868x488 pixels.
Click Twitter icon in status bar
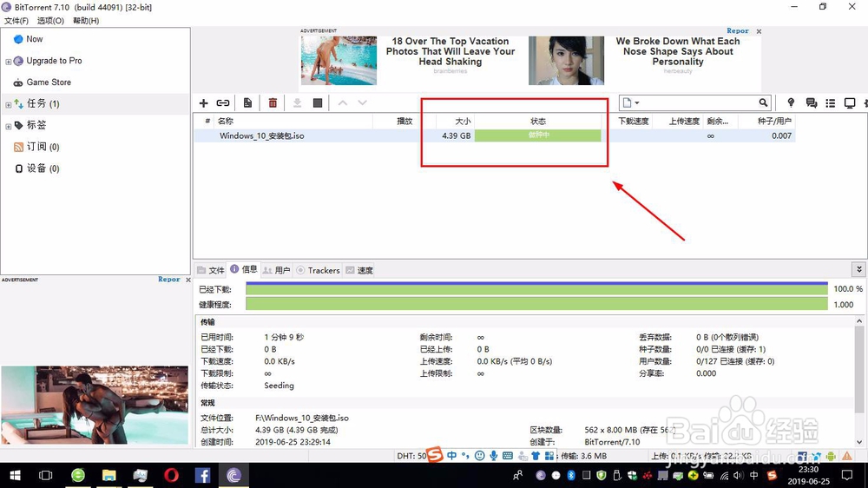[816, 456]
